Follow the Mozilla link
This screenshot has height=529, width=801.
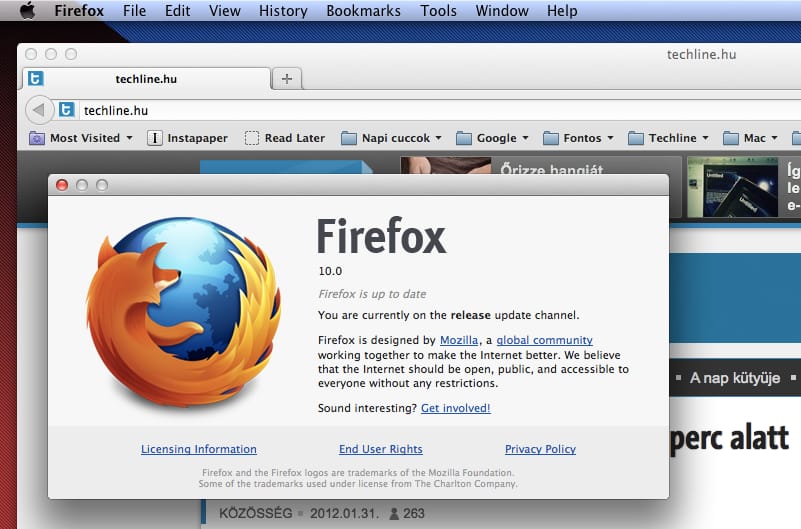pyautogui.click(x=459, y=340)
